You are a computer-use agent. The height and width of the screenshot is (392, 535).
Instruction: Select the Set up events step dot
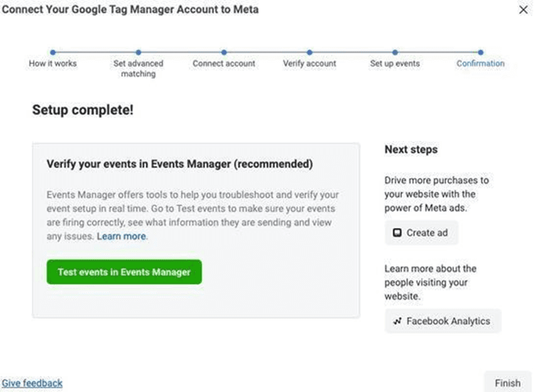pyautogui.click(x=395, y=52)
